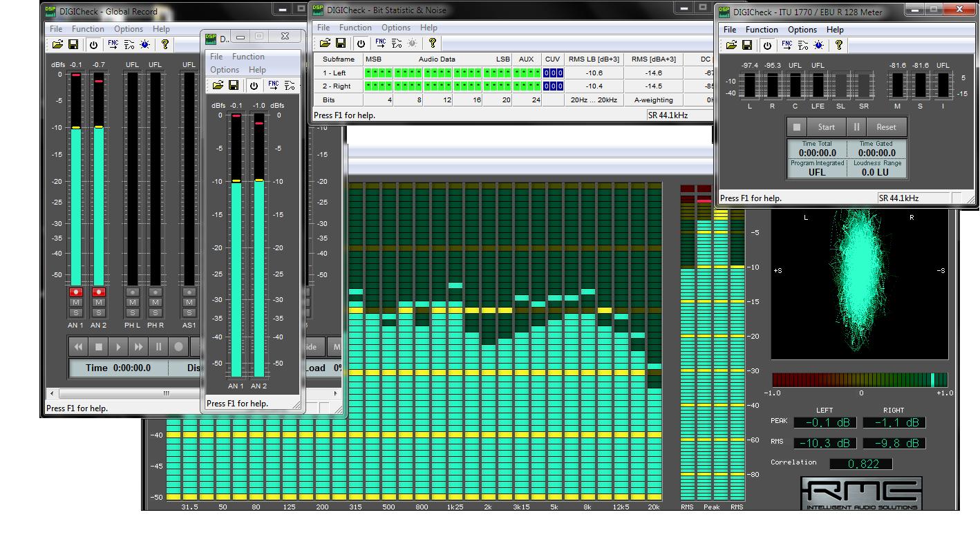Click the FNC function icon in Global Record toolbar
This screenshot has height=546, width=980.
pyautogui.click(x=113, y=44)
